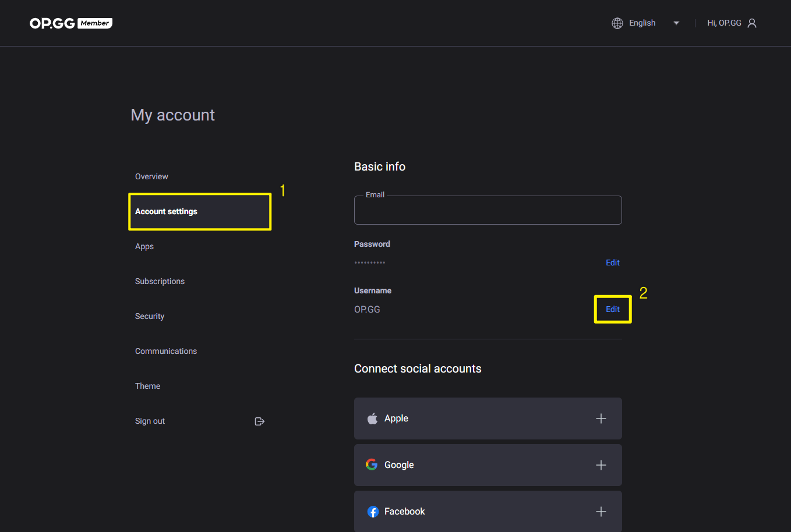Click plus icon to connect Facebook
Viewport: 791px width, 532px height.
coord(601,512)
